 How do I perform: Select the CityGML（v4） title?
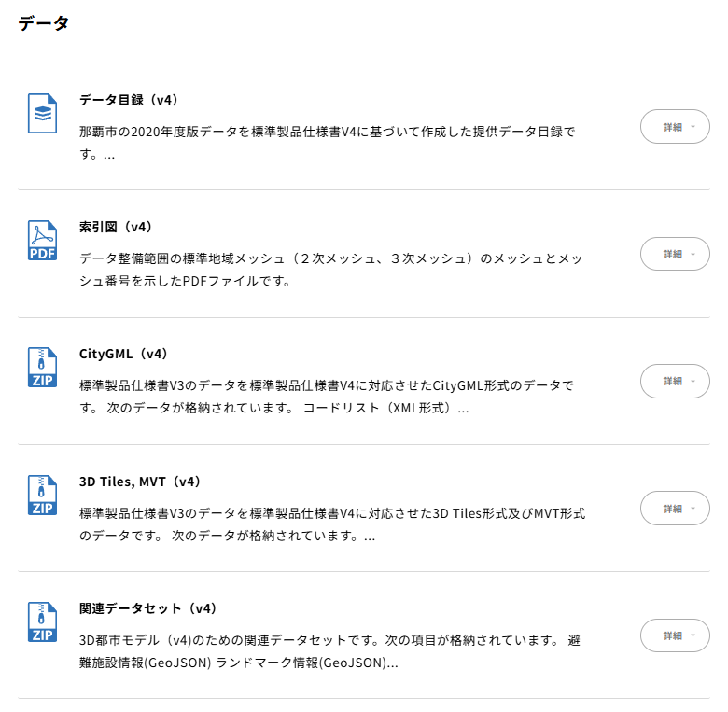(123, 354)
